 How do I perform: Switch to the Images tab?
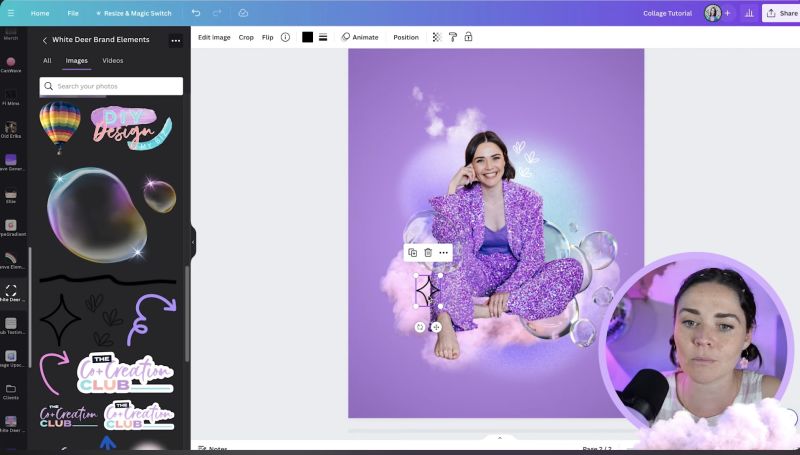pyautogui.click(x=77, y=60)
